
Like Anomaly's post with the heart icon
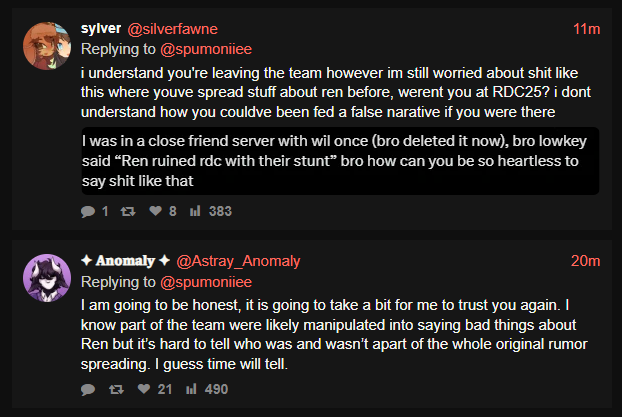(144, 389)
